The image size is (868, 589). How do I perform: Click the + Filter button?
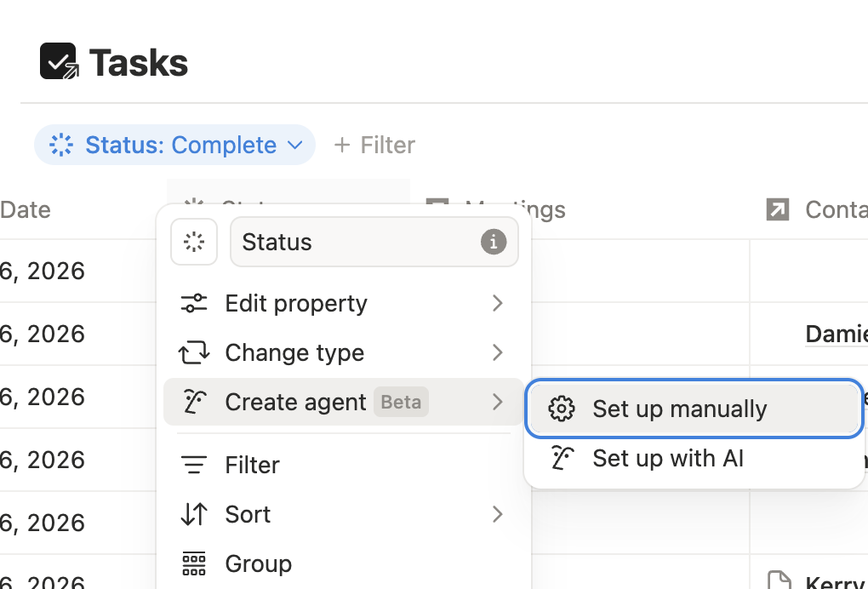coord(374,145)
